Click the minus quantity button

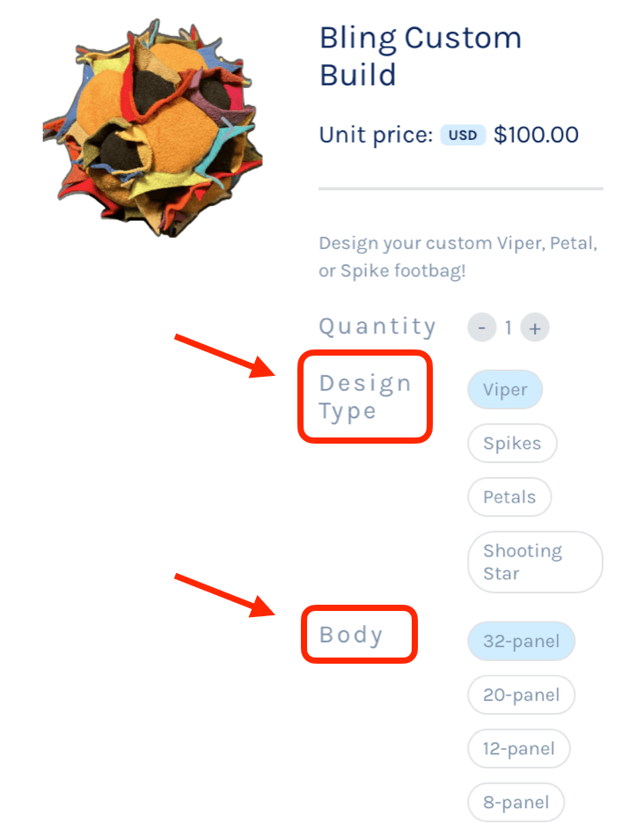(x=481, y=328)
